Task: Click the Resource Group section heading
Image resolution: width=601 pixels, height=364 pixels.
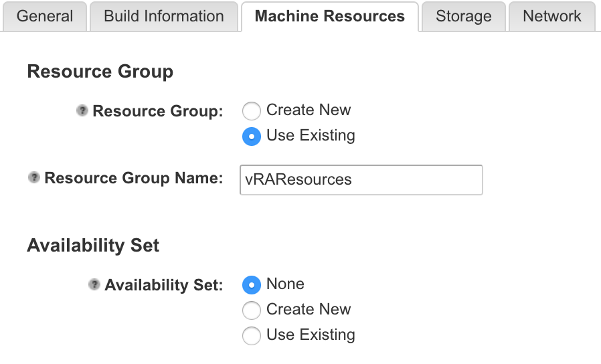Action: coord(100,72)
